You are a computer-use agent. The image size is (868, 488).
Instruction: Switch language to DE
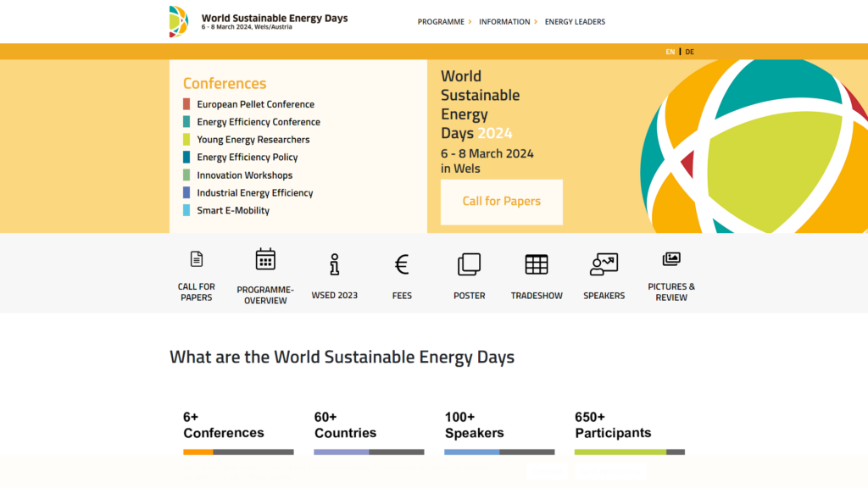tap(689, 52)
